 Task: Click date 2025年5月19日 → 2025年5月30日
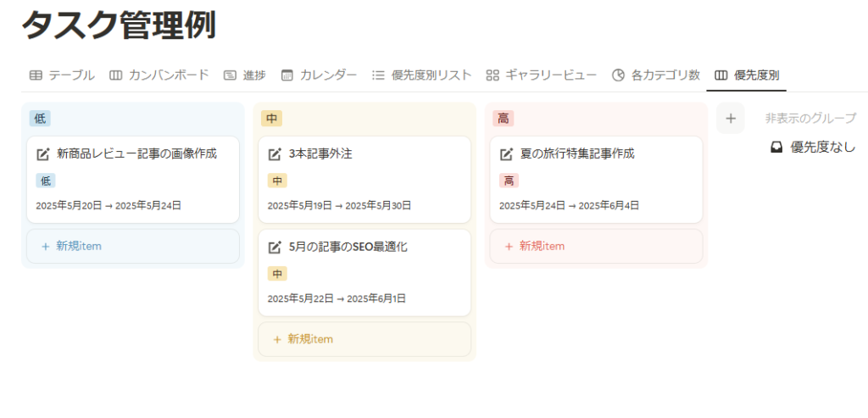[x=339, y=205]
